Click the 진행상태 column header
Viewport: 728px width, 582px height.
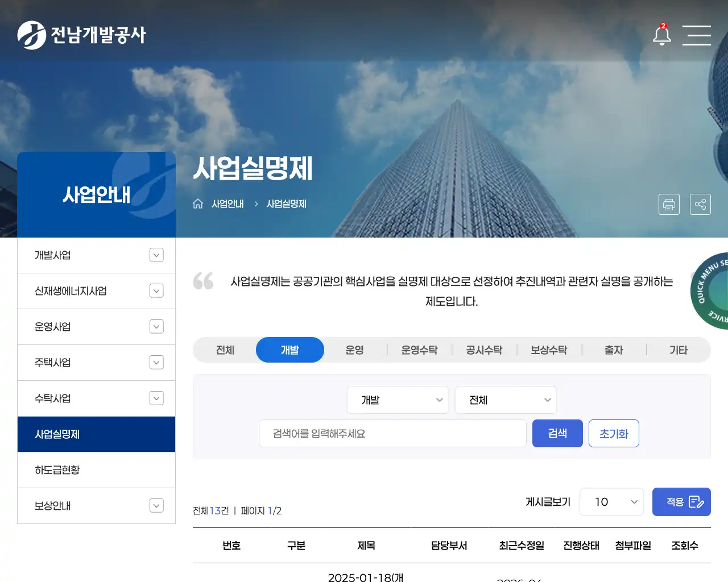581,546
